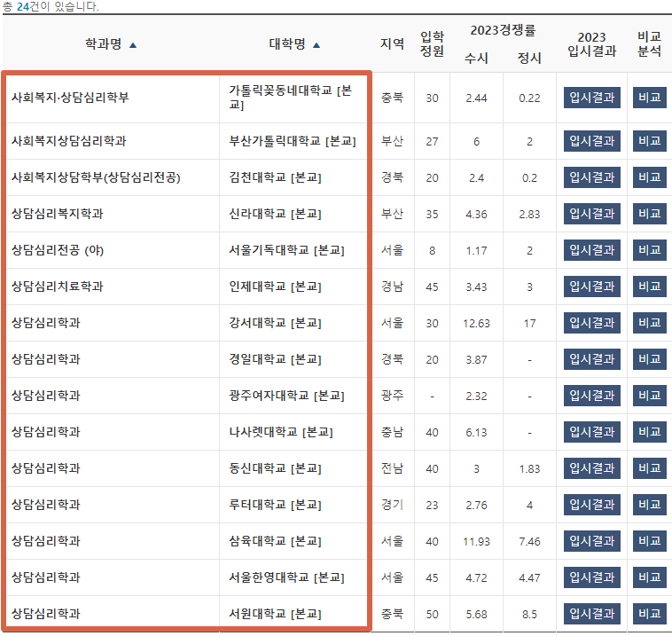Open 입시결과 for 가톨릭꽃동네대학교
672x636 pixels.
[592, 98]
